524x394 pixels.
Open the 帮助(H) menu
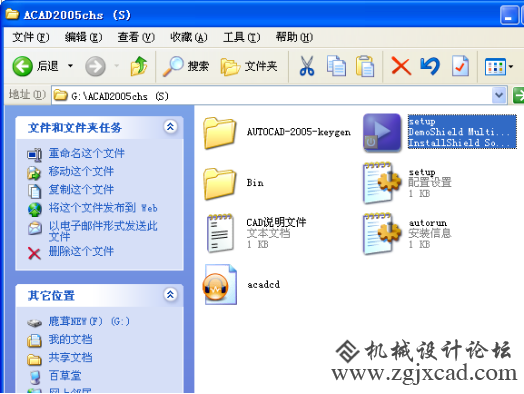[x=294, y=37]
